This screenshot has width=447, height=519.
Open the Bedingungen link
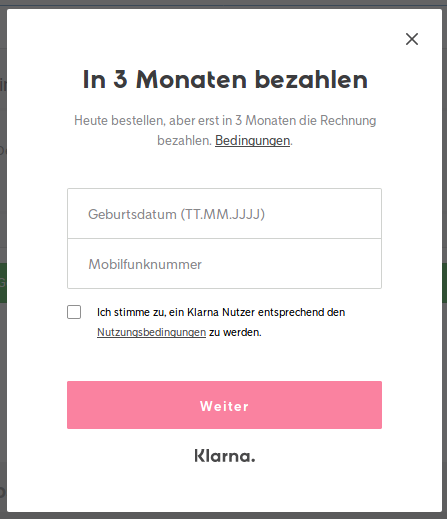click(x=252, y=141)
